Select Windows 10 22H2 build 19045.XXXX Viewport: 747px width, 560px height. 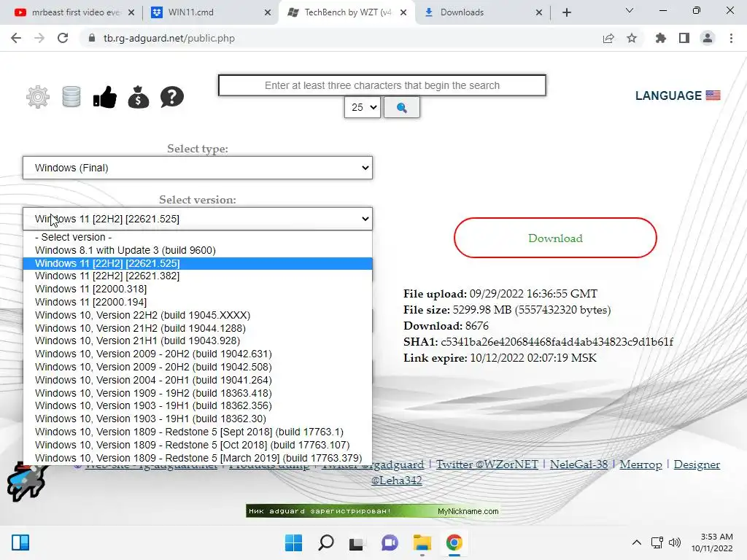point(198,315)
